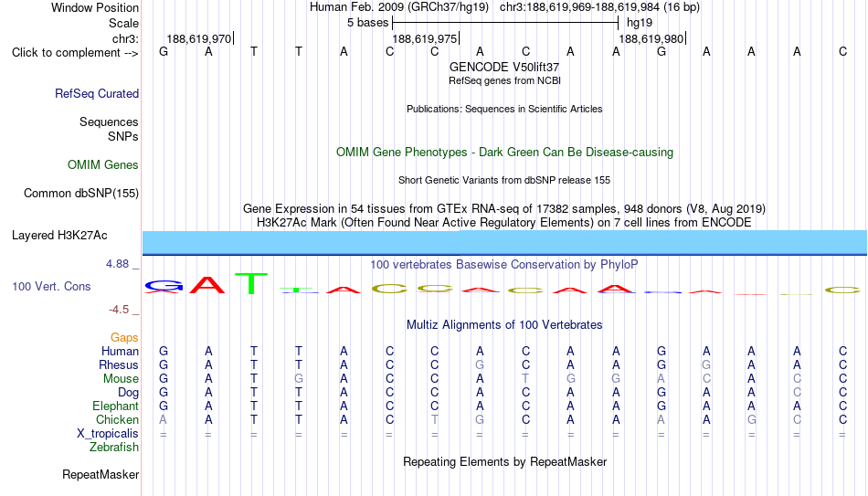Click the Rhesus species label
This screenshot has width=868, height=496.
click(119, 365)
